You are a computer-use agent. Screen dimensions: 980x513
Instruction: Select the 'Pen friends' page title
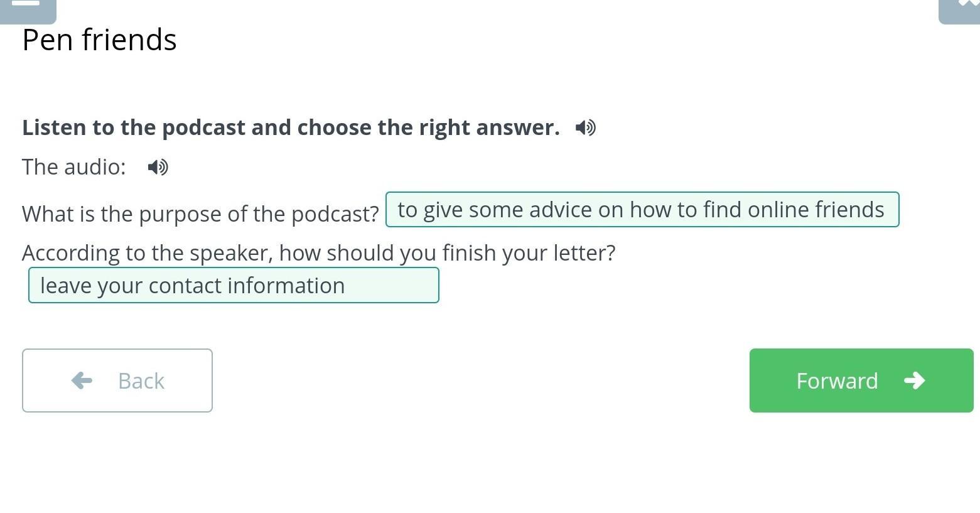pos(99,40)
